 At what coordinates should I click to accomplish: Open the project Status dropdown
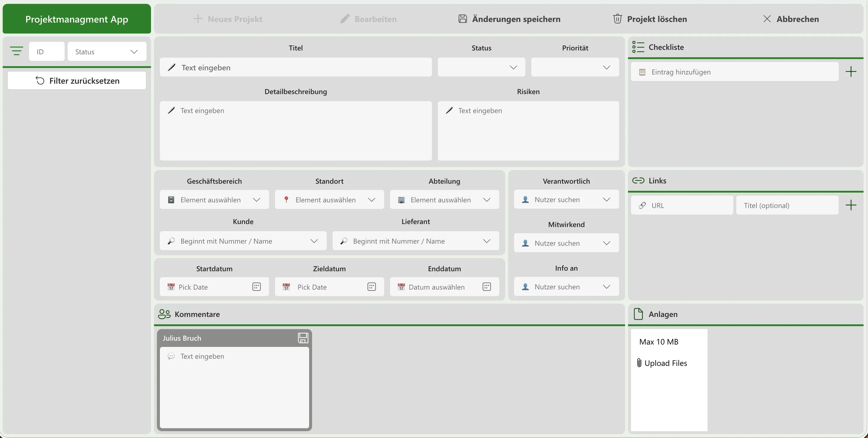[x=481, y=67]
